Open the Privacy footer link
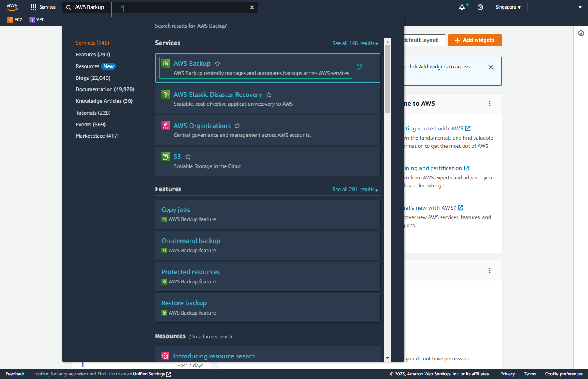Viewport: 588px width, 379px height. click(508, 374)
